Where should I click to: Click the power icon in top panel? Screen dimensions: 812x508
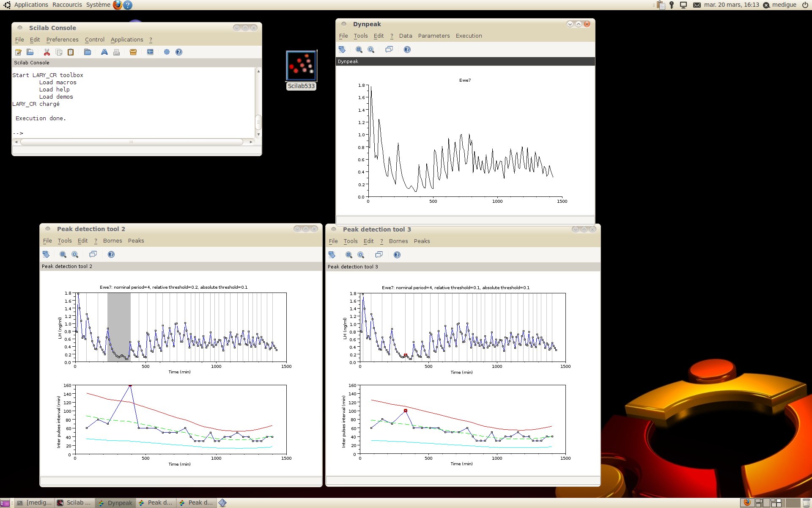pos(805,5)
